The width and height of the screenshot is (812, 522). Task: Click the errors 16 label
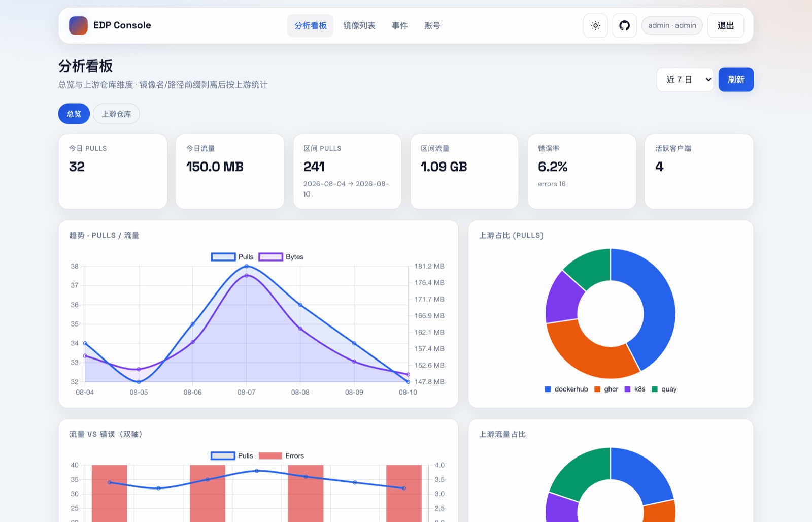[552, 184]
